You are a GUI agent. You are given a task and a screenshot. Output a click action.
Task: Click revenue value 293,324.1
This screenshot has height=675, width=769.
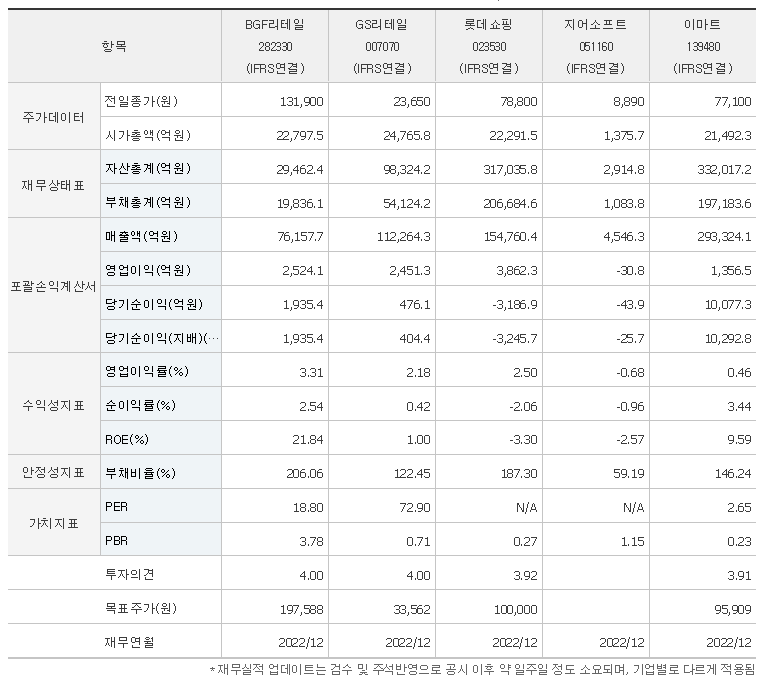pyautogui.click(x=724, y=237)
